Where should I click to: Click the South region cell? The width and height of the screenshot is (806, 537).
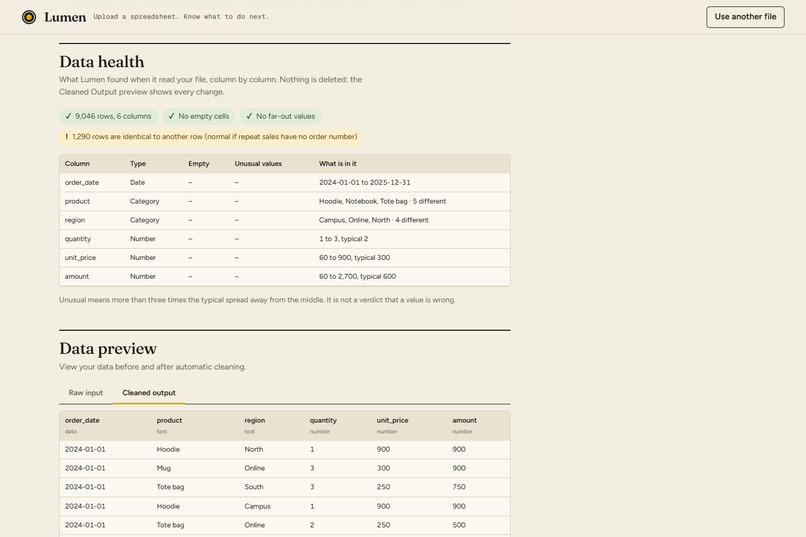254,487
